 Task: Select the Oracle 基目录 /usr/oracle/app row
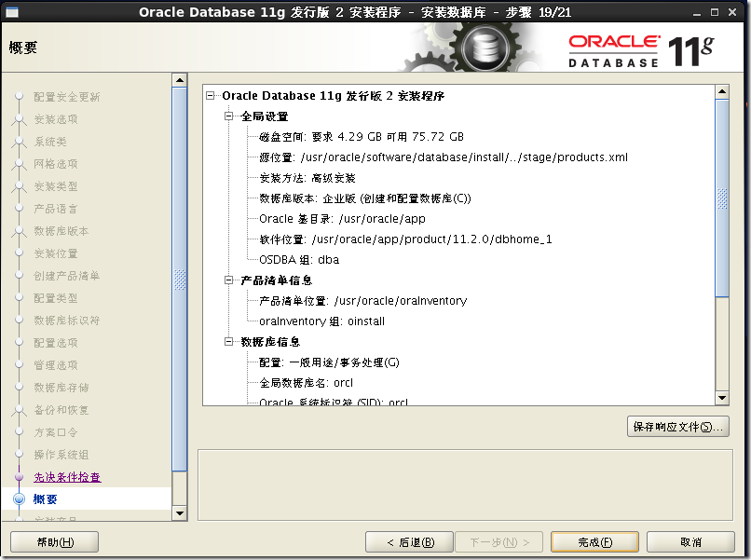pyautogui.click(x=343, y=219)
